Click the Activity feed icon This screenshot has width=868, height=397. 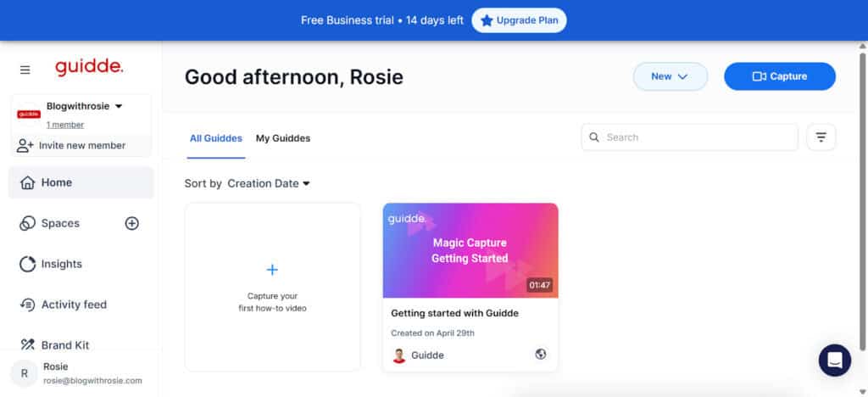pos(27,305)
